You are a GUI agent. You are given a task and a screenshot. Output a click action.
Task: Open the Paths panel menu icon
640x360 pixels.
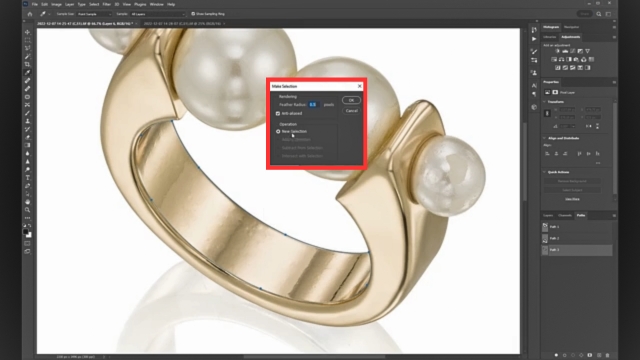(x=614, y=216)
